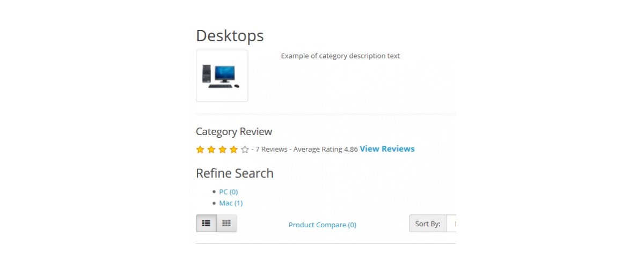Click the category description text
The height and width of the screenshot is (268, 644).
pos(340,56)
